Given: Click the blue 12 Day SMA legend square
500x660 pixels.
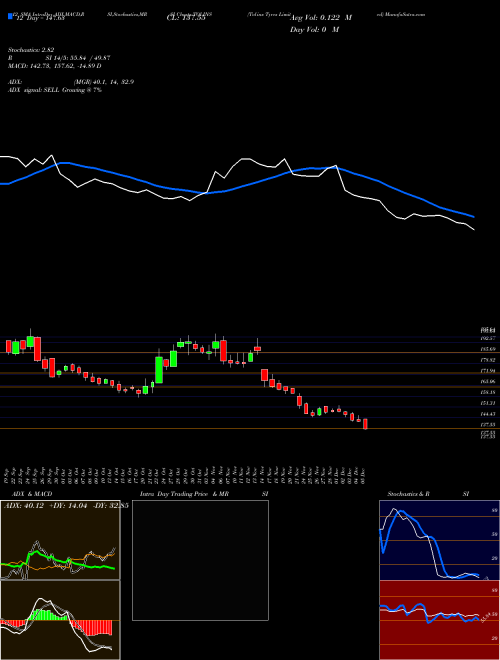Looking at the screenshot, I should (10, 17).
